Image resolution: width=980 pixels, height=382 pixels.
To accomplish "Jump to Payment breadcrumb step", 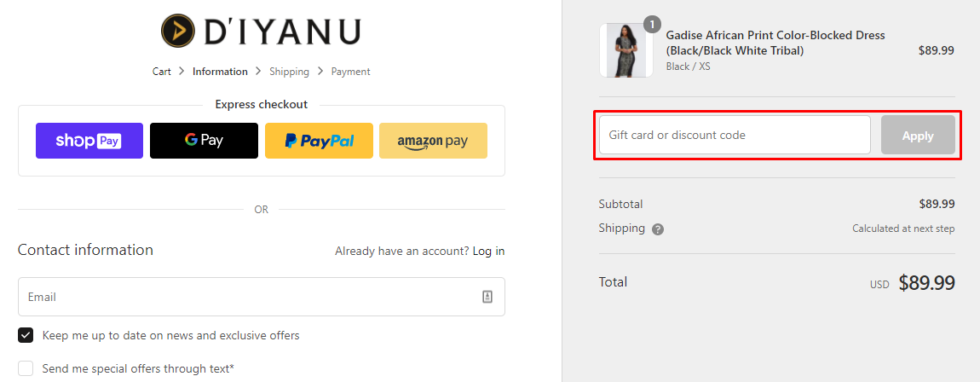I will 350,72.
